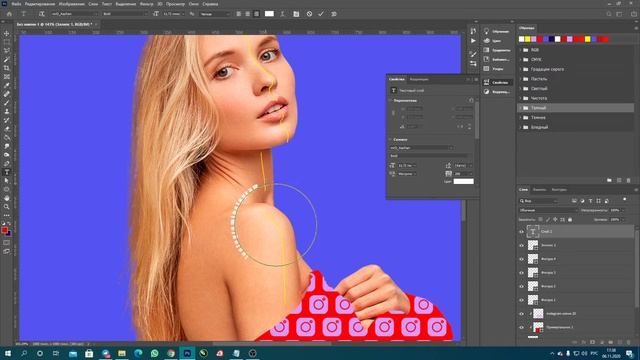
Task: Select the Brush tool
Action: click(7, 103)
